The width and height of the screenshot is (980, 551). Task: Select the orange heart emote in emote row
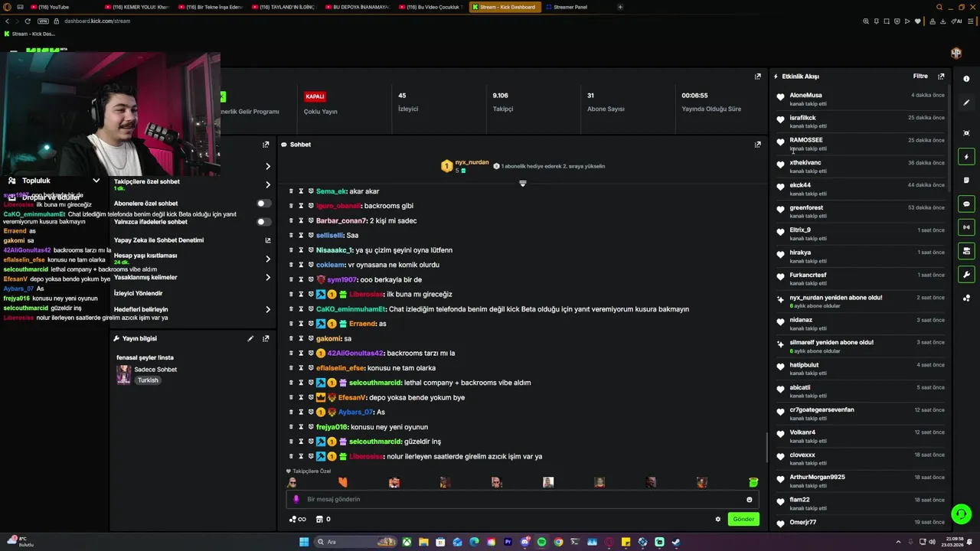[343, 482]
